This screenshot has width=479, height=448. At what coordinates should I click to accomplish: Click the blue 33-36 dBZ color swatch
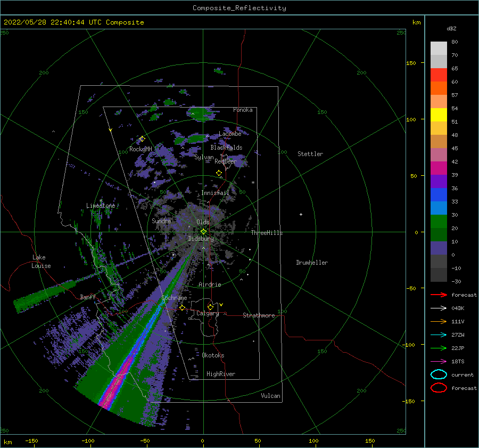tap(439, 194)
